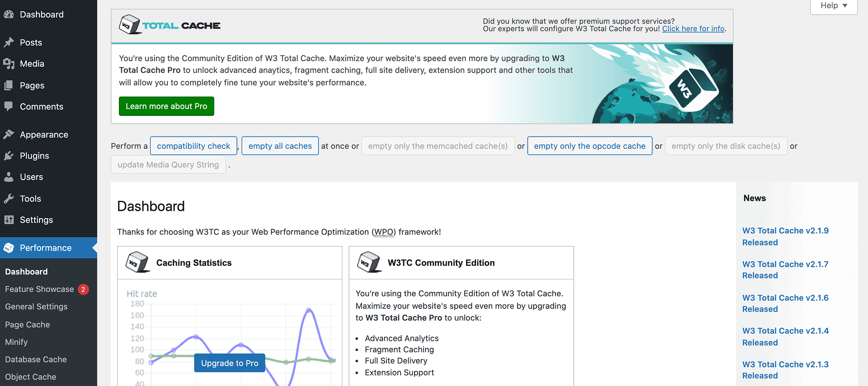Click empty only the opcode cache button
868x386 pixels.
[590, 146]
